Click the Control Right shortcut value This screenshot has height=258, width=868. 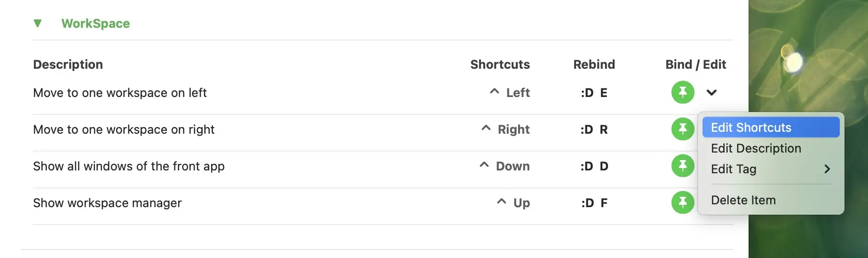pos(505,129)
